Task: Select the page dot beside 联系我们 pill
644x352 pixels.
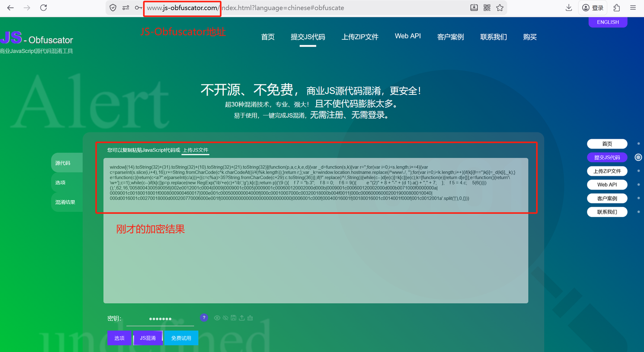Action: click(638, 212)
